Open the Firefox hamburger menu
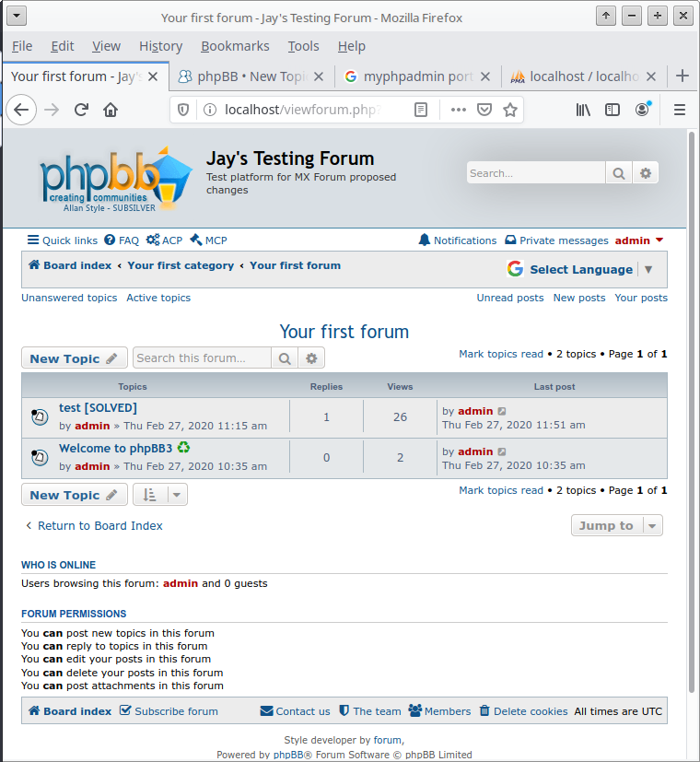Viewport: 700px width, 762px height. click(680, 110)
